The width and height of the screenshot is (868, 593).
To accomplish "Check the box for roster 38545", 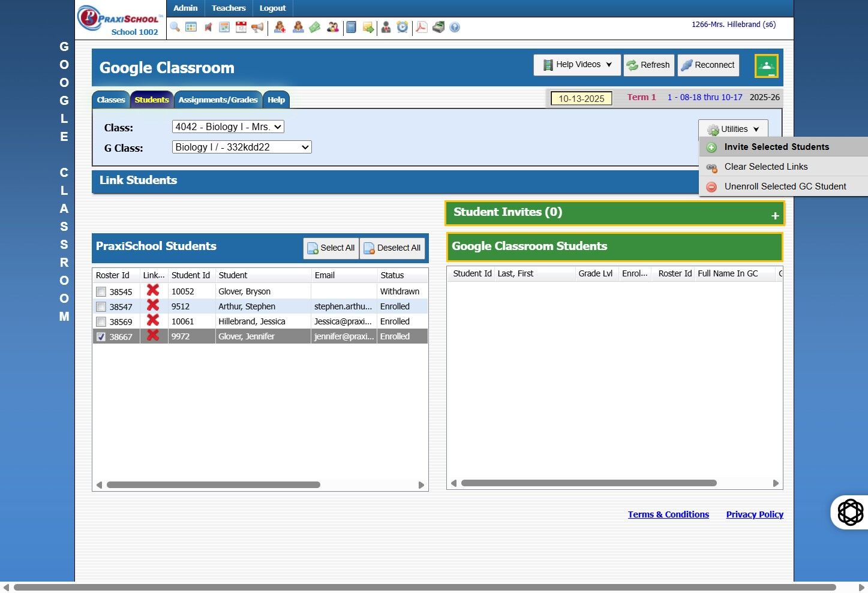I will 101,292.
